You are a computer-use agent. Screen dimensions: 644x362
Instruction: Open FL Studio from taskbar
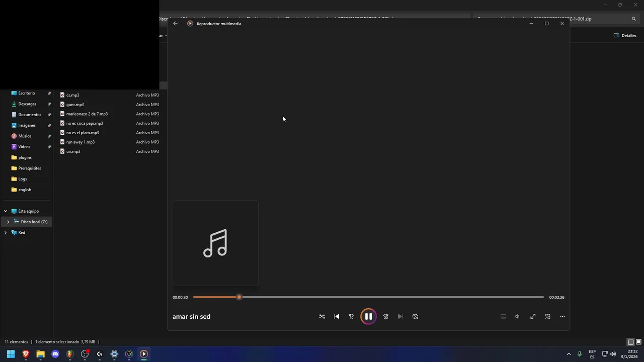70,354
